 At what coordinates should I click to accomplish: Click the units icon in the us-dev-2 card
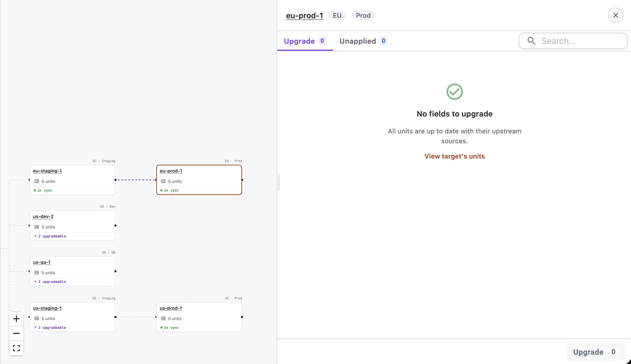tap(37, 227)
